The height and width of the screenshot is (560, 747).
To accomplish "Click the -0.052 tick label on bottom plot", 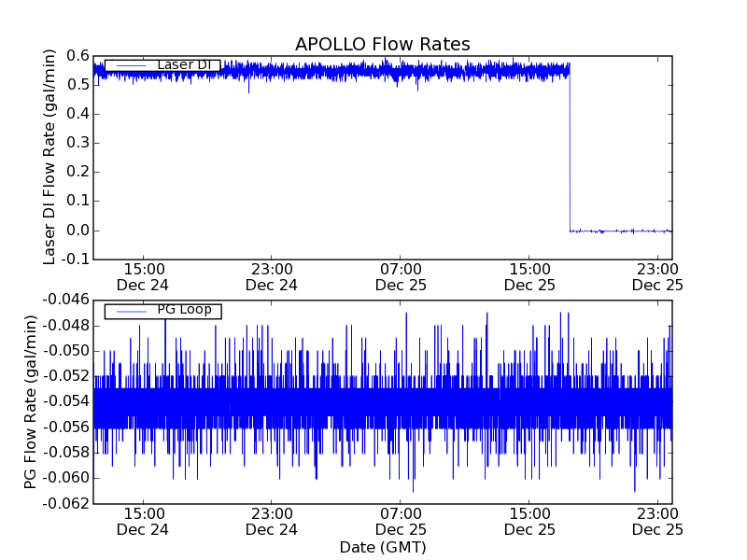I will pos(65,376).
